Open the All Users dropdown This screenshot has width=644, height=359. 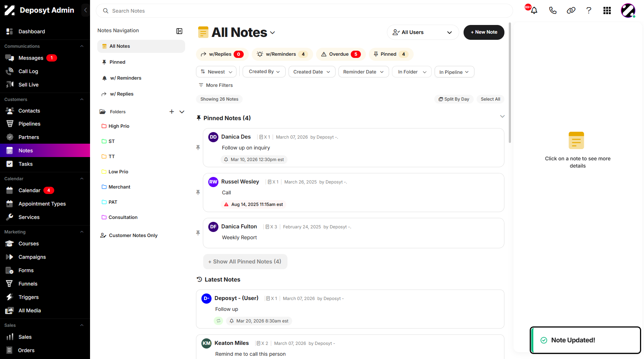point(423,32)
